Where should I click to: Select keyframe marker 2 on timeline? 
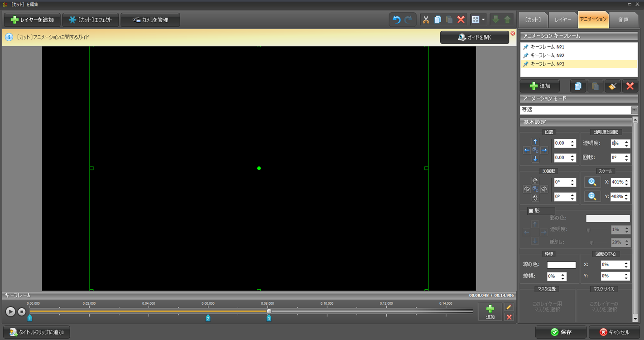[x=208, y=318]
